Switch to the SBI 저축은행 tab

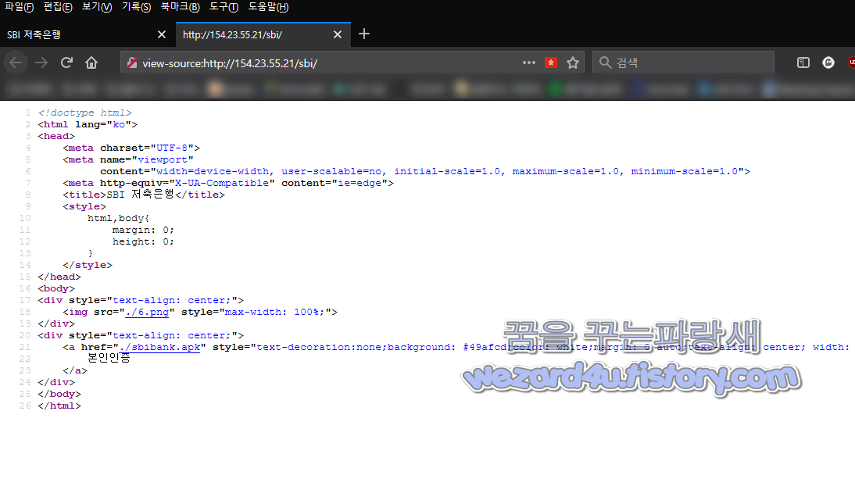click(88, 34)
